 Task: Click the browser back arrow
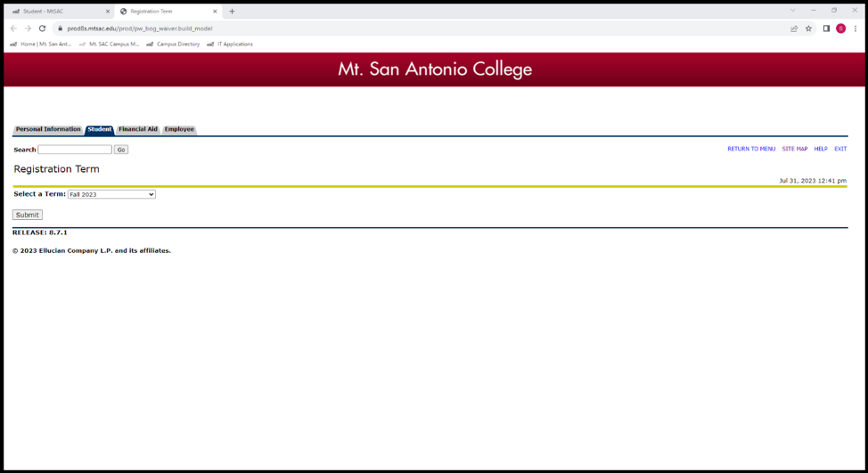[x=14, y=29]
